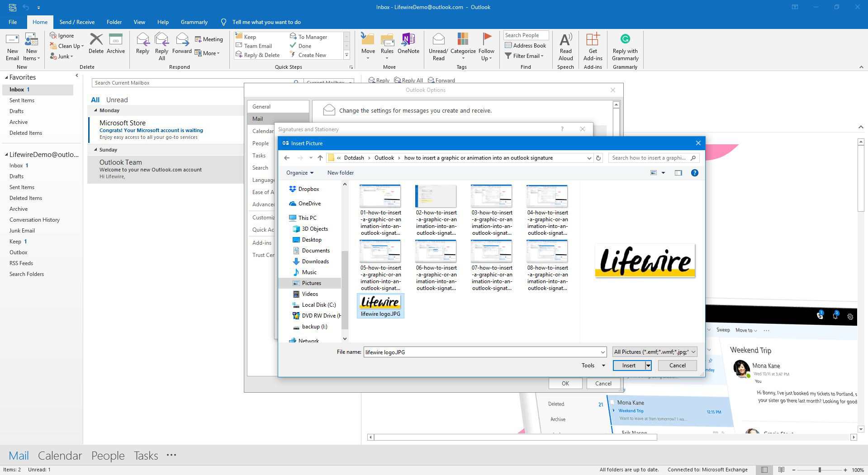Open the Clean Up dropdown
Viewport: 868px width, 475px height.
coord(67,46)
